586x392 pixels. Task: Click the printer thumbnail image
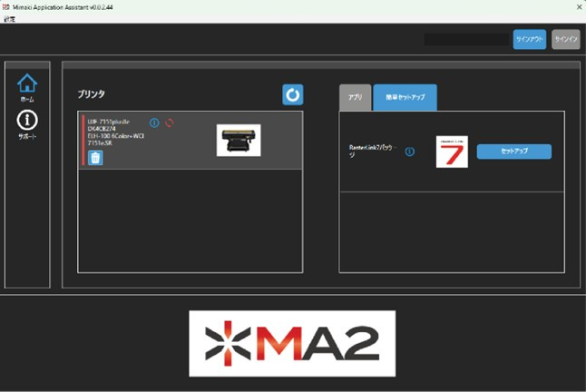[x=239, y=140]
